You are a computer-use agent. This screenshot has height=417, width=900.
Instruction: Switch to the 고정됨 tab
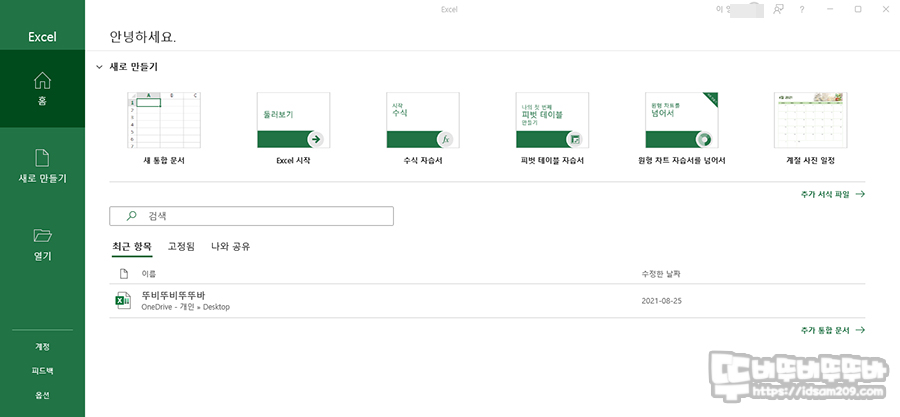(x=181, y=247)
